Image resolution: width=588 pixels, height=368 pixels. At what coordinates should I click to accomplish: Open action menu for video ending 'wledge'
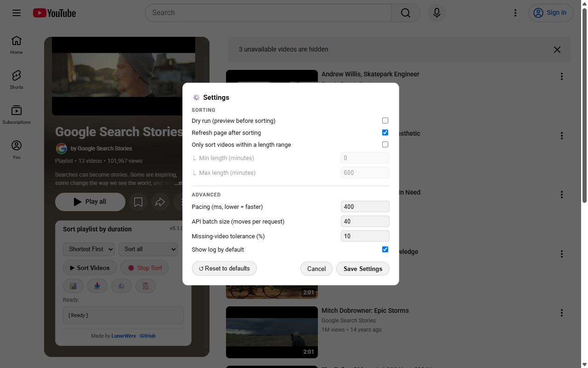click(x=561, y=254)
